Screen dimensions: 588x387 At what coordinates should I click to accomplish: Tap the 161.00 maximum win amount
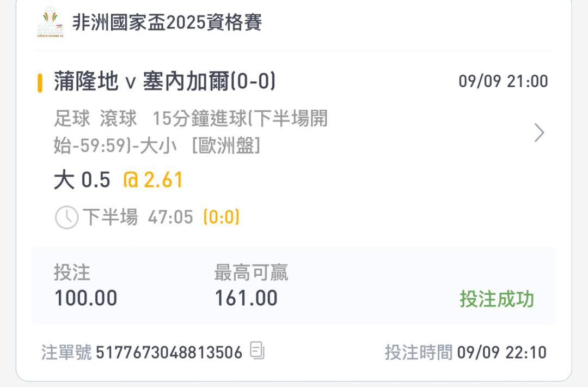246,298
